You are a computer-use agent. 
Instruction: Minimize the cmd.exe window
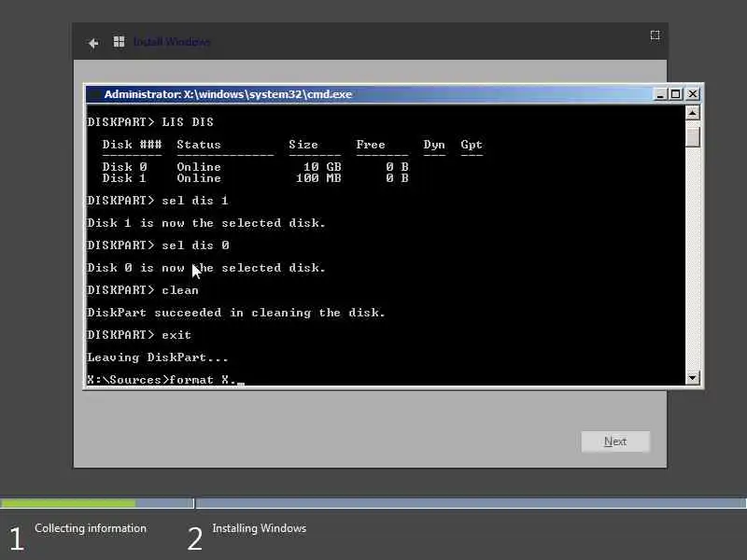[x=660, y=94]
